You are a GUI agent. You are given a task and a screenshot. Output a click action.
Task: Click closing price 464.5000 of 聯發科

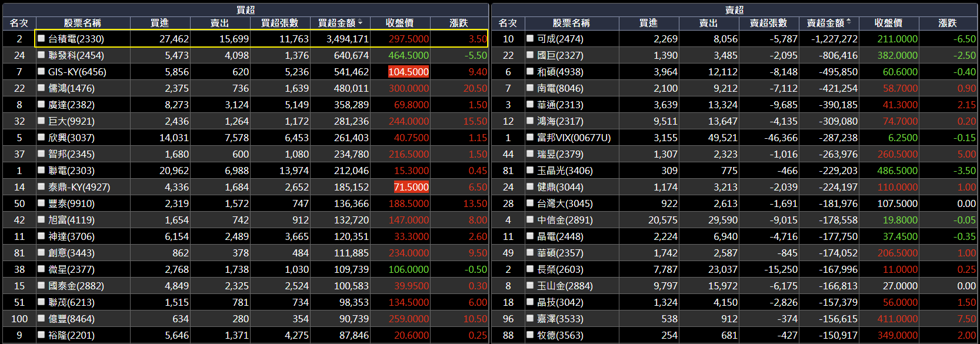coord(408,55)
